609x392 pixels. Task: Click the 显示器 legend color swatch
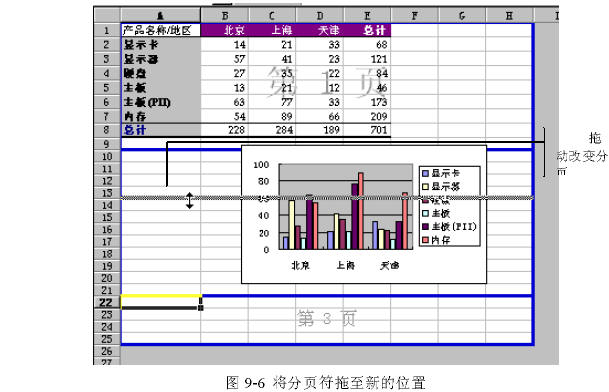point(426,187)
